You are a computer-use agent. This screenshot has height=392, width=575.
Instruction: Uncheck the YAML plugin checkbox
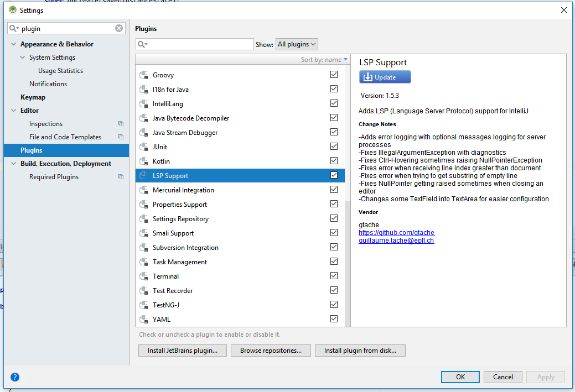pyautogui.click(x=334, y=318)
